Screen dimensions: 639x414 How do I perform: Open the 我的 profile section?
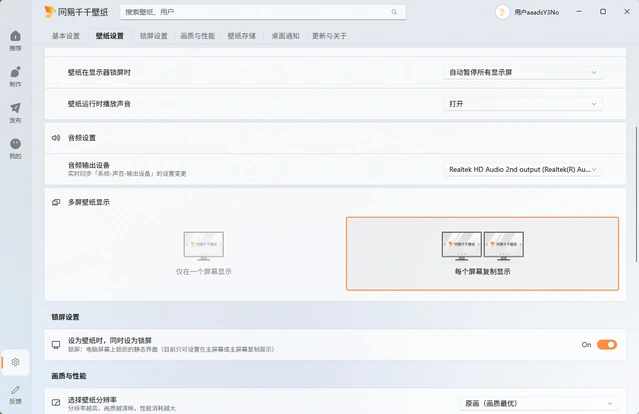(x=15, y=148)
